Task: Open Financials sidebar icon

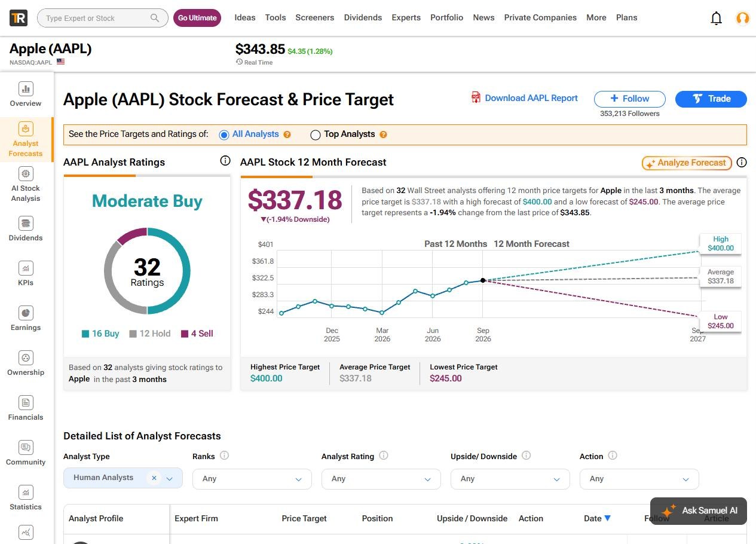Action: point(26,402)
